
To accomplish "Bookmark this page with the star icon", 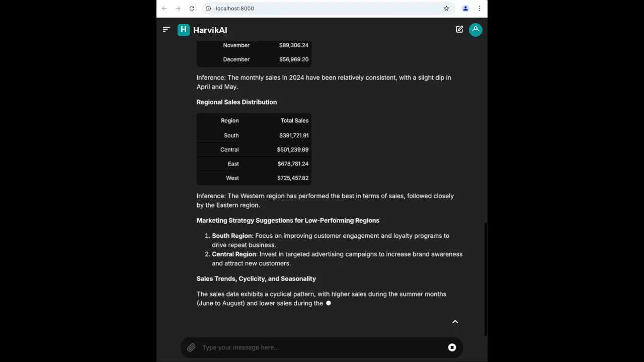I will (446, 9).
